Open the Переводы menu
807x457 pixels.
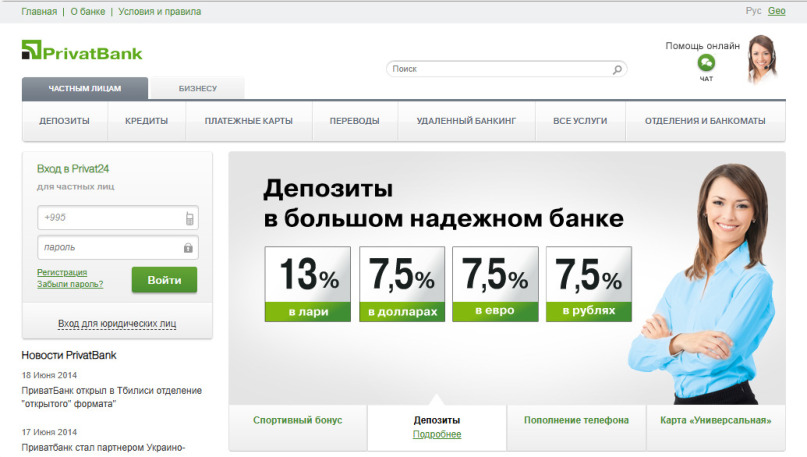coord(355,121)
